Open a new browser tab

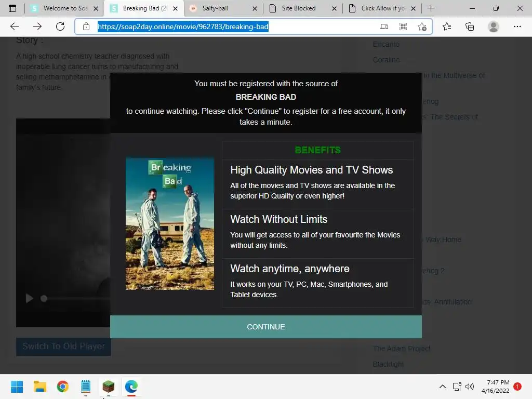coord(431,8)
